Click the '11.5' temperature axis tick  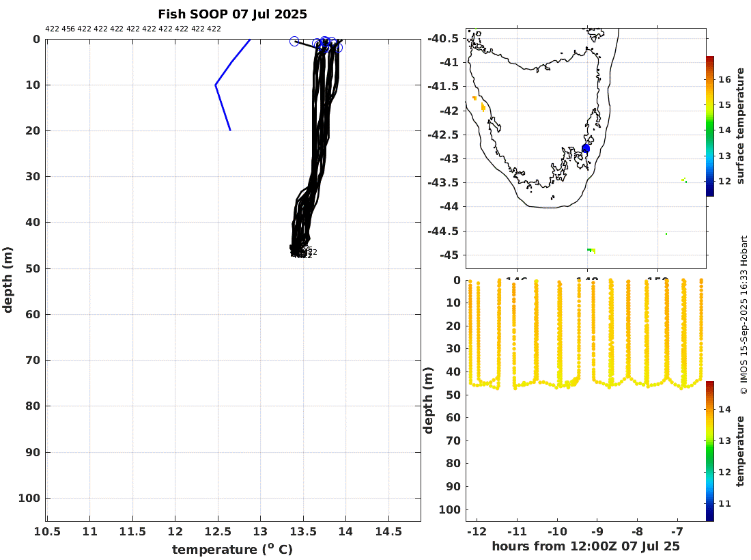click(132, 531)
